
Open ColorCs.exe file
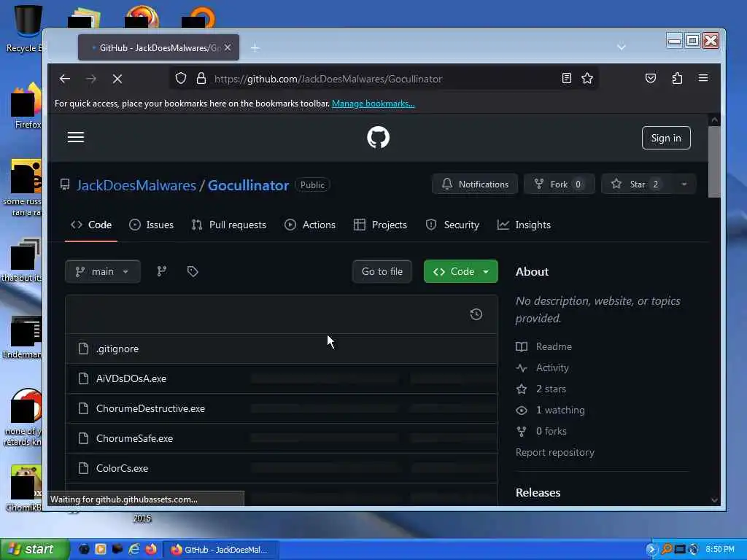[122, 469]
